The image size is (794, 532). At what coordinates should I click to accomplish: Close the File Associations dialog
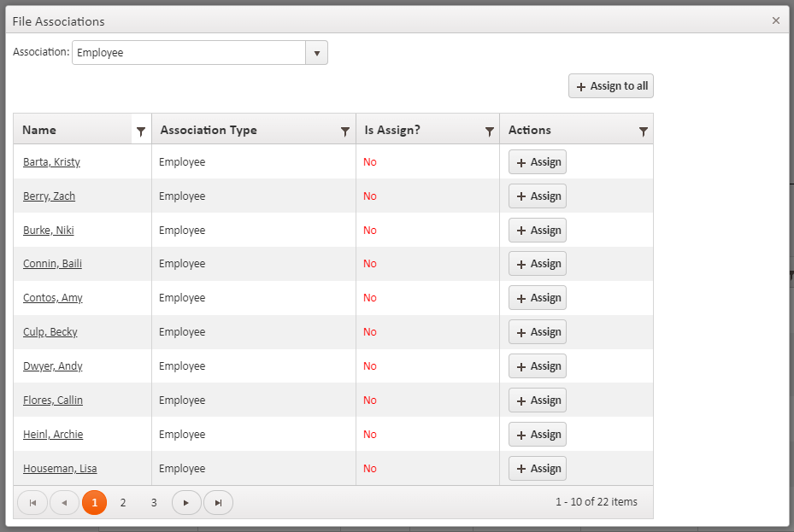(776, 20)
